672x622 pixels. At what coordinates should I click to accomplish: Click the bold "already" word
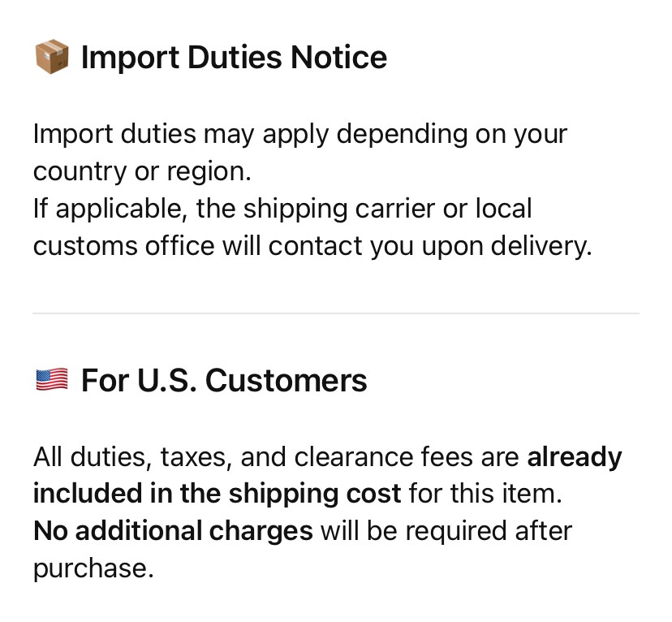[575, 458]
